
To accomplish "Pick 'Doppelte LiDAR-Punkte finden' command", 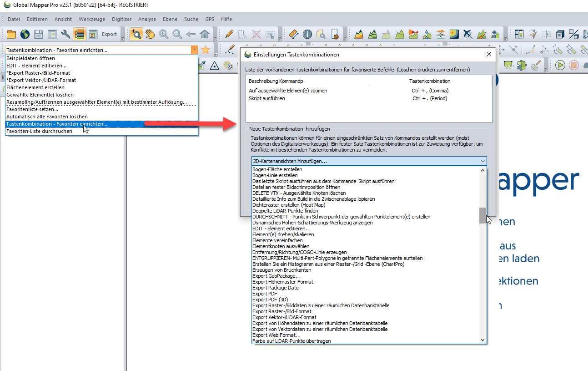I will coord(366,211).
